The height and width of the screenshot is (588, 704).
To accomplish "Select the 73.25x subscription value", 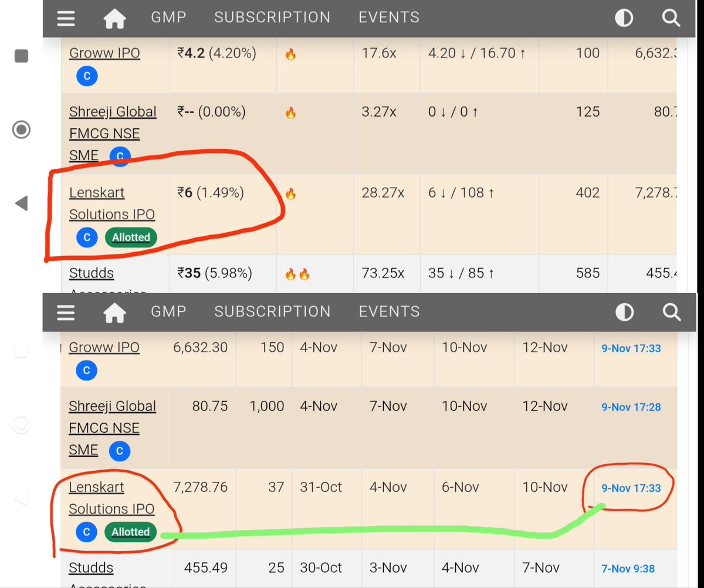I will (x=383, y=273).
